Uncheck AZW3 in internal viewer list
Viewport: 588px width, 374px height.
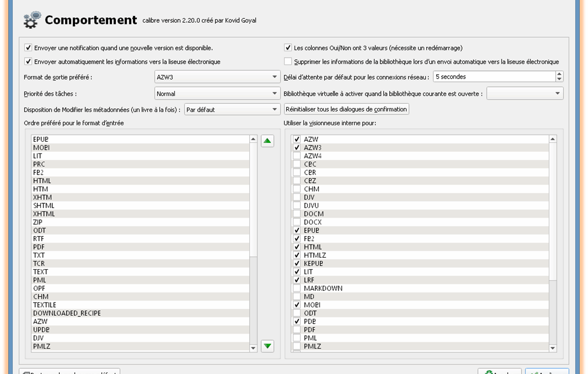[x=297, y=147]
